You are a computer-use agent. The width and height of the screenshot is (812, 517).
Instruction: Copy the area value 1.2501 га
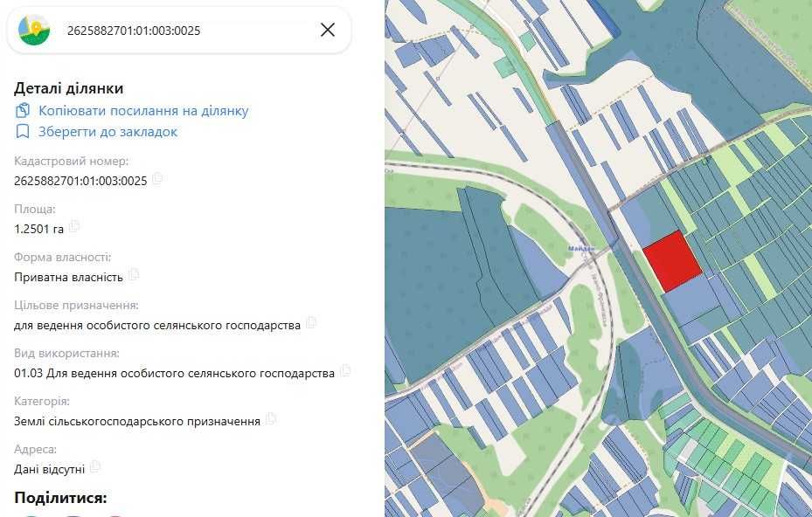[x=73, y=226]
